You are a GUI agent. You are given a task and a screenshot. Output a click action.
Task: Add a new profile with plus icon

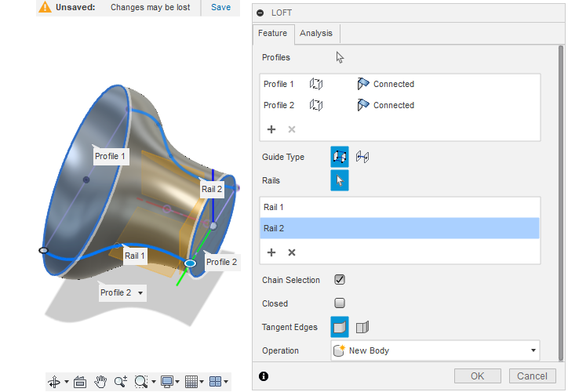coord(271,129)
